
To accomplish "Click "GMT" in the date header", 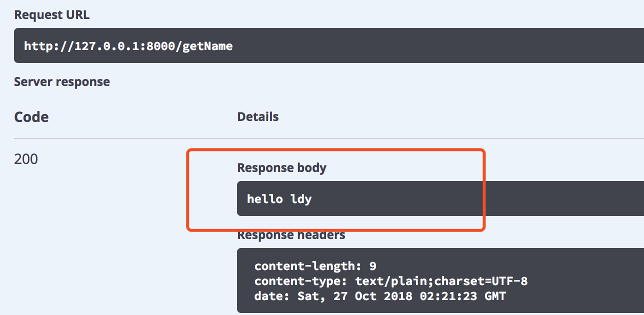I will (x=495, y=296).
